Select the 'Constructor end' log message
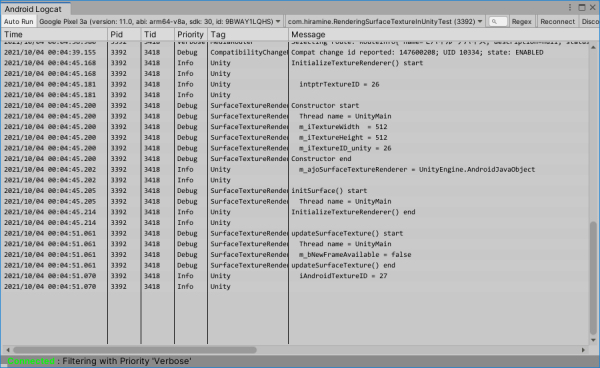 [321, 159]
